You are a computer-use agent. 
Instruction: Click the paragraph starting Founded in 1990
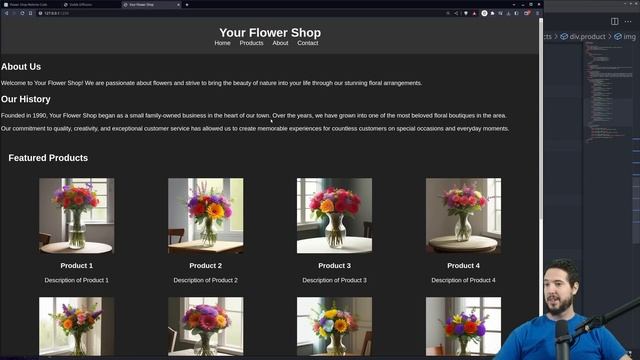pos(253,116)
